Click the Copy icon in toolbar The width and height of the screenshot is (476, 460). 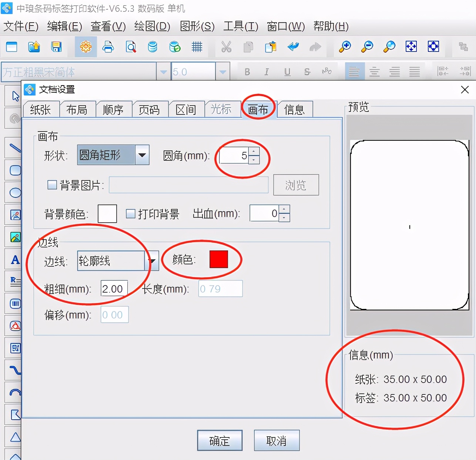(248, 47)
